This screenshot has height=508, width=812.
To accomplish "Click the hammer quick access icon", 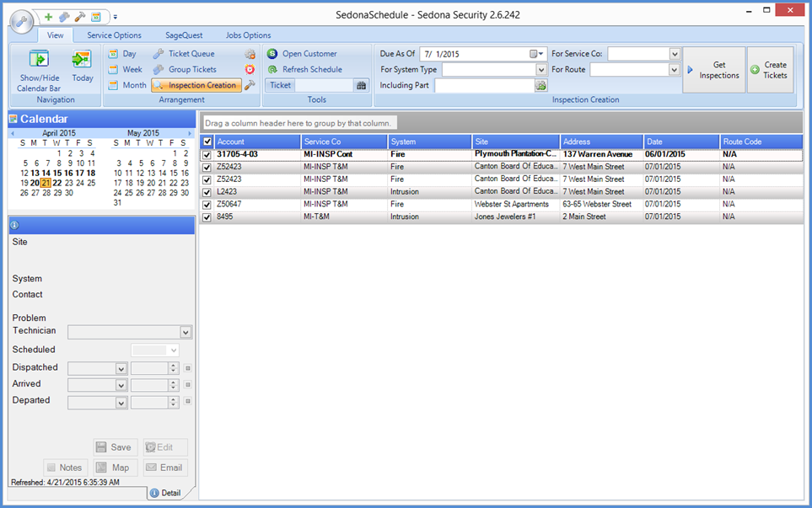I will [80, 17].
